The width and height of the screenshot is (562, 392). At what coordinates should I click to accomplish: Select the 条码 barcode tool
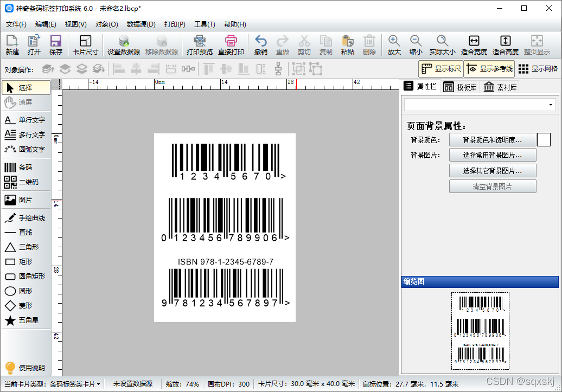26,168
